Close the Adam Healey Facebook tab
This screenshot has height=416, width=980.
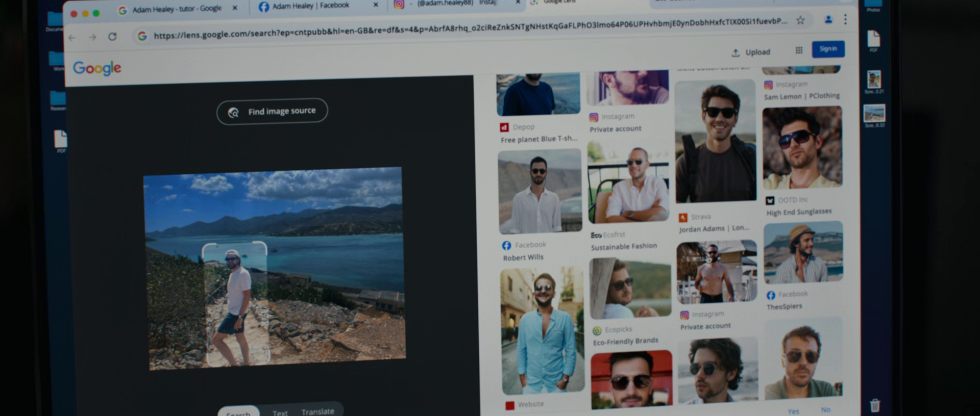click(376, 5)
